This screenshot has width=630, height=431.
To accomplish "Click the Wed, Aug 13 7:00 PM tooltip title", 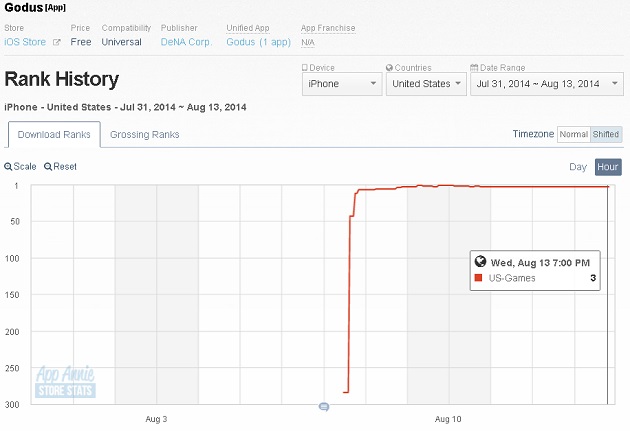I will coord(540,263).
